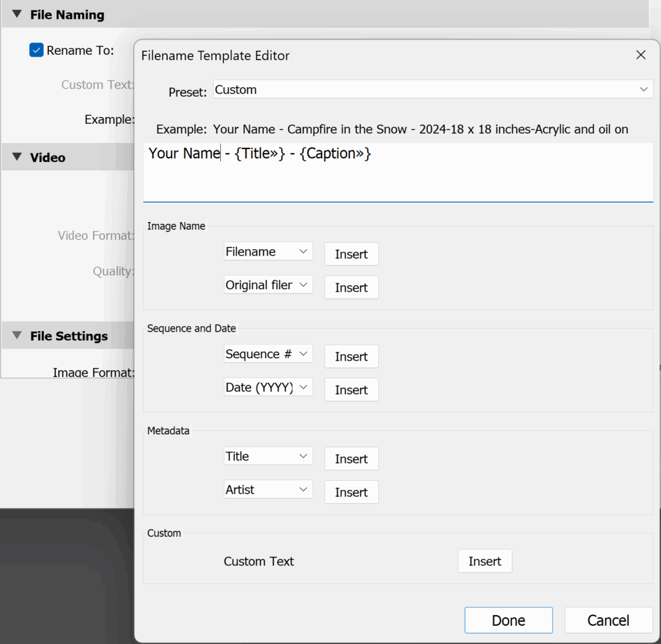The image size is (661, 644).
Task: Insert the Artist metadata token
Action: pos(351,492)
